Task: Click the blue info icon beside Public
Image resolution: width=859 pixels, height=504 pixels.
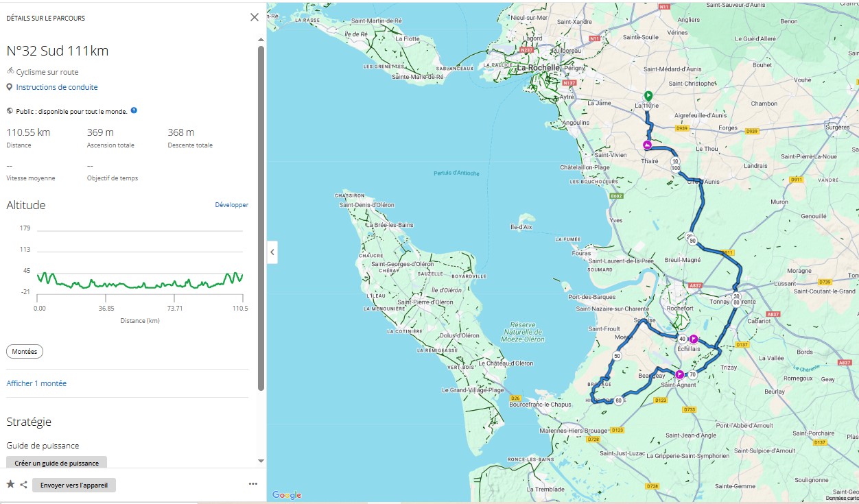Action: (x=134, y=110)
